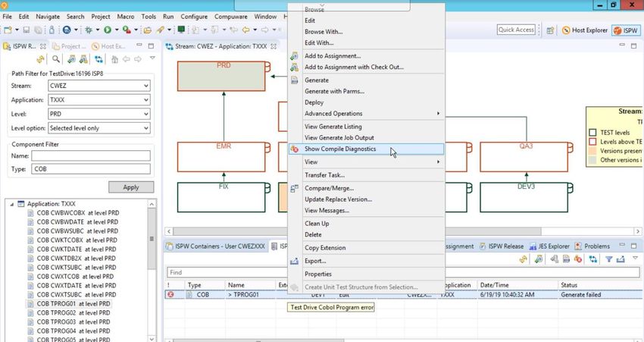Click the export icon in lower view toolbar
This screenshot has width=644, height=342.
[621, 259]
